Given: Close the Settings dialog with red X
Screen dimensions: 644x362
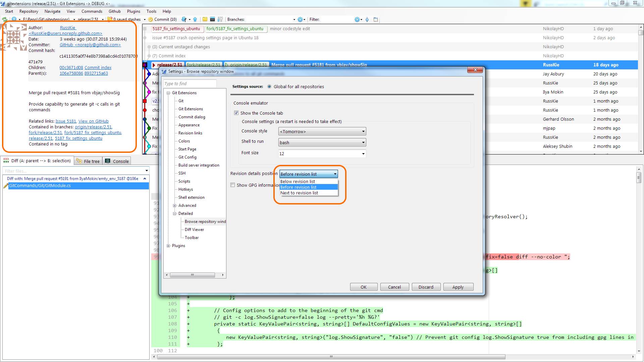Looking at the screenshot, I should pos(475,70).
